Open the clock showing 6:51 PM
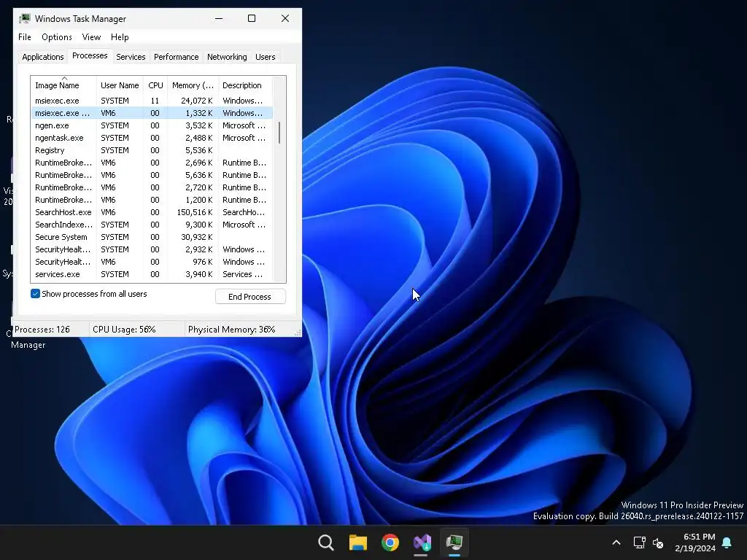Image resolution: width=747 pixels, height=560 pixels. pos(695,542)
